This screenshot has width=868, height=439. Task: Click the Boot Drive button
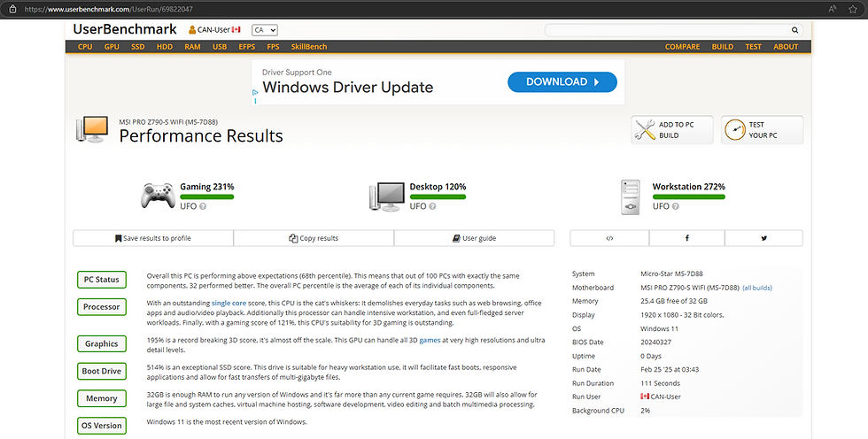[101, 371]
